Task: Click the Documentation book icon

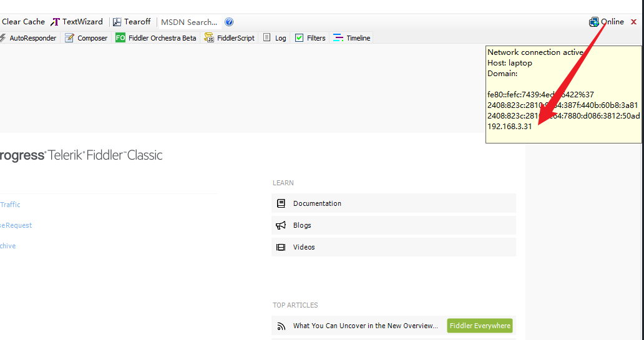Action: coord(281,203)
